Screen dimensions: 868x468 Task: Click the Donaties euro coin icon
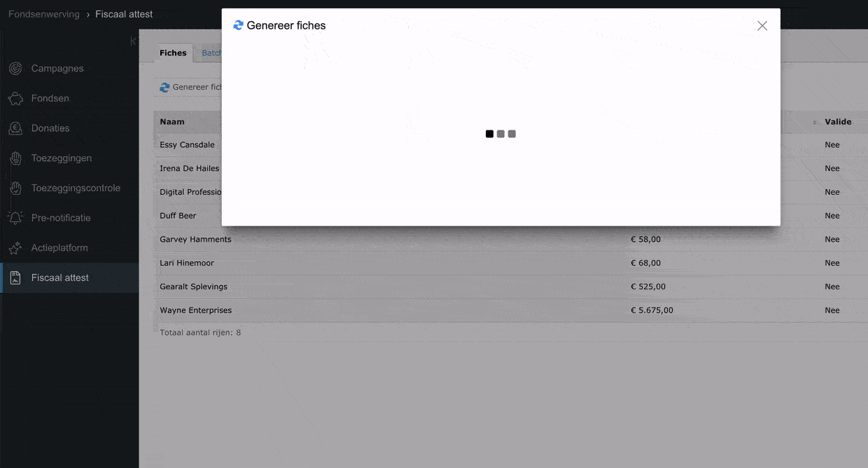point(15,128)
